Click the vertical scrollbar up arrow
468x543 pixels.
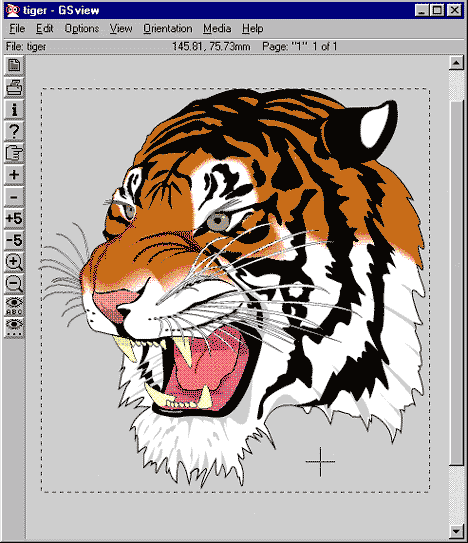[x=456, y=63]
